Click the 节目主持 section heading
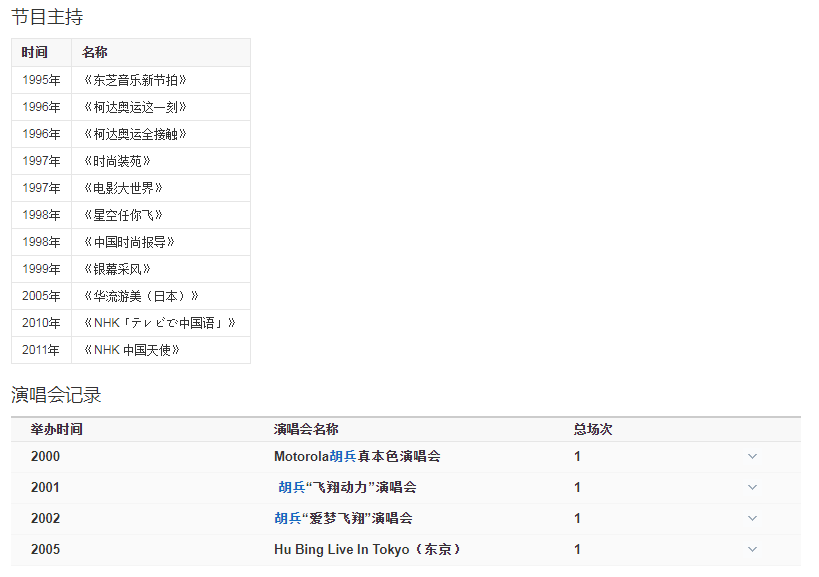The height and width of the screenshot is (577, 819). coord(47,17)
